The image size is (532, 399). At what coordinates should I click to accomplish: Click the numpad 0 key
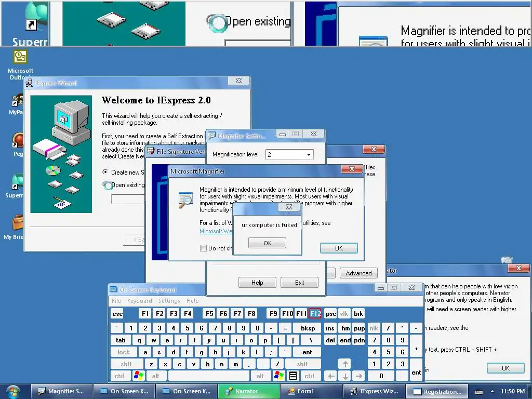(381, 376)
